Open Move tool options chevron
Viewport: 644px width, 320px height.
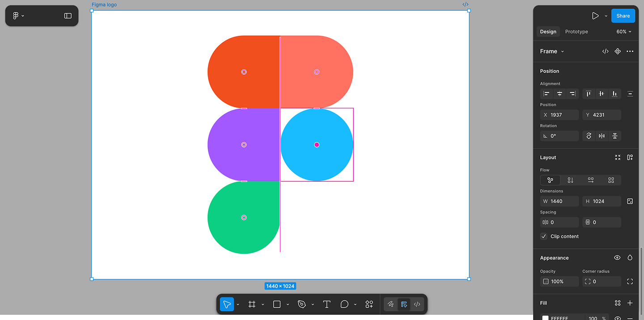click(x=238, y=304)
